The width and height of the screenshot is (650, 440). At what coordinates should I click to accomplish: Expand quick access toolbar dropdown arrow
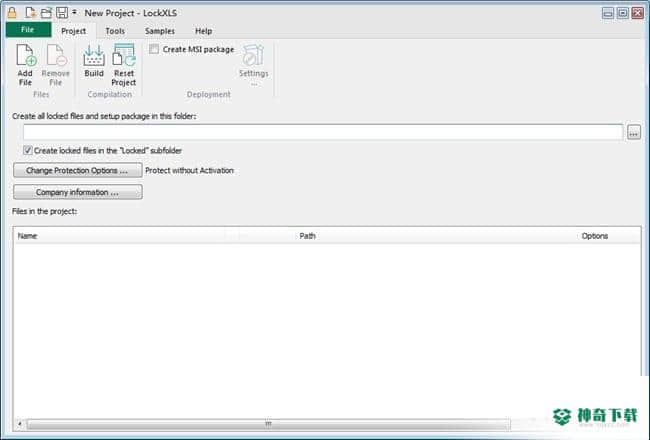[74, 13]
